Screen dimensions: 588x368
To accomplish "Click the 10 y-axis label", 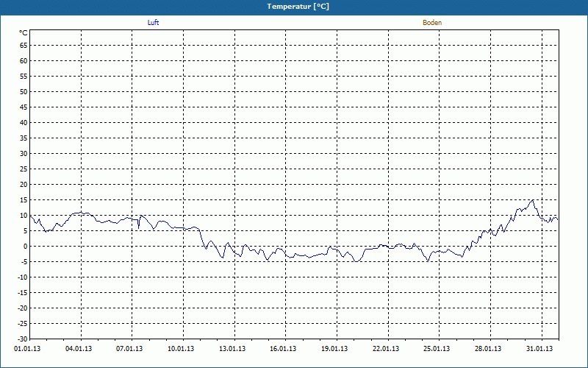I will pyautogui.click(x=24, y=216).
